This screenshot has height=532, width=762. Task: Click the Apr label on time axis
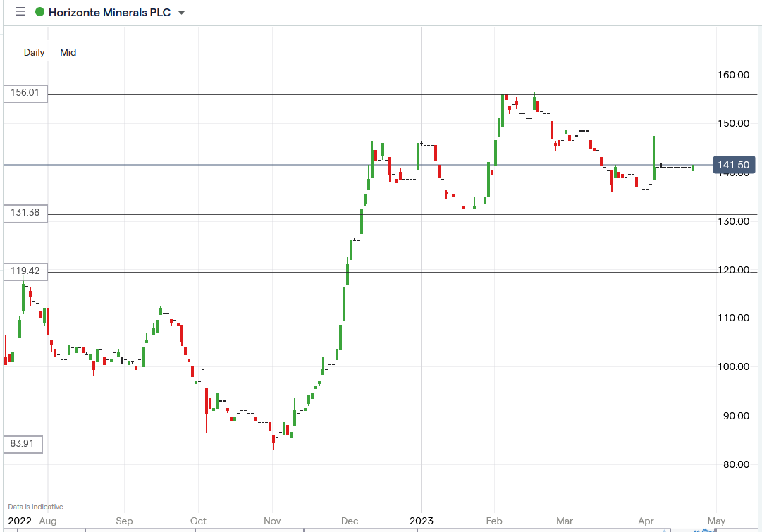point(646,521)
